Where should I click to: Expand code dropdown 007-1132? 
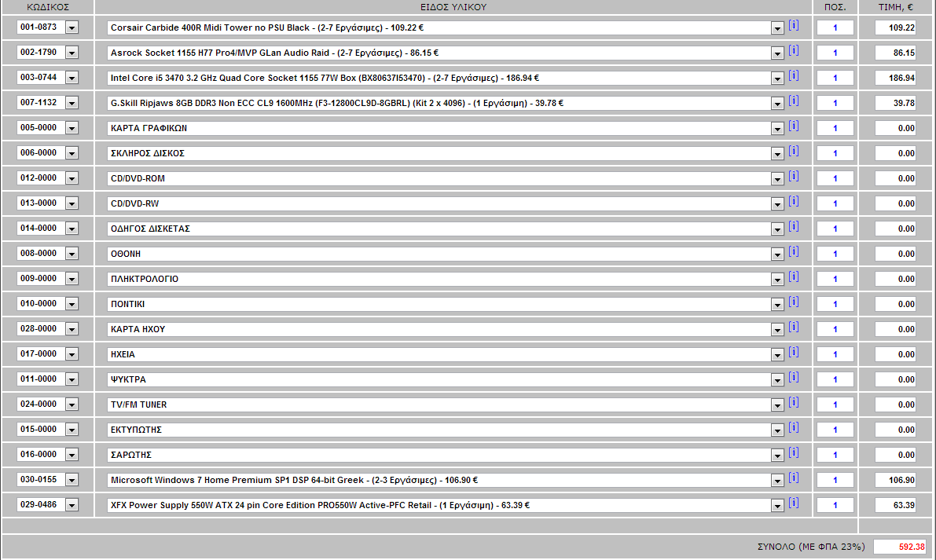(x=72, y=103)
